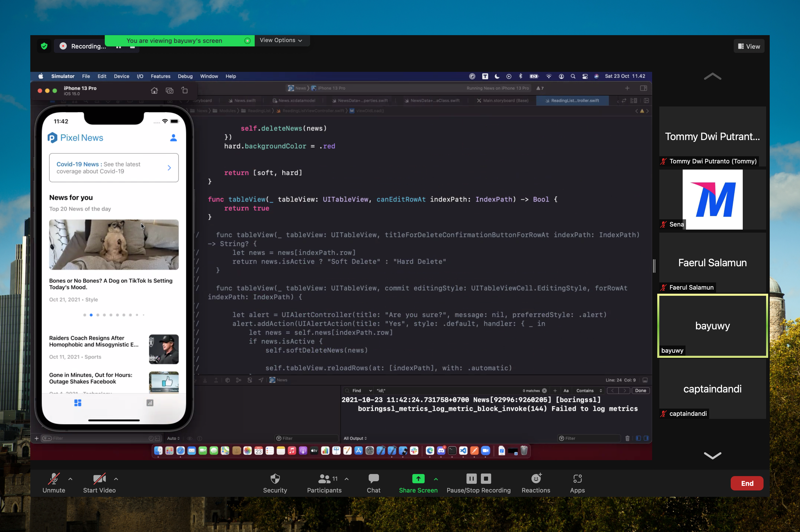This screenshot has width=800, height=532.
Task: Take Simulator screenshot with camera icon
Action: [x=169, y=91]
